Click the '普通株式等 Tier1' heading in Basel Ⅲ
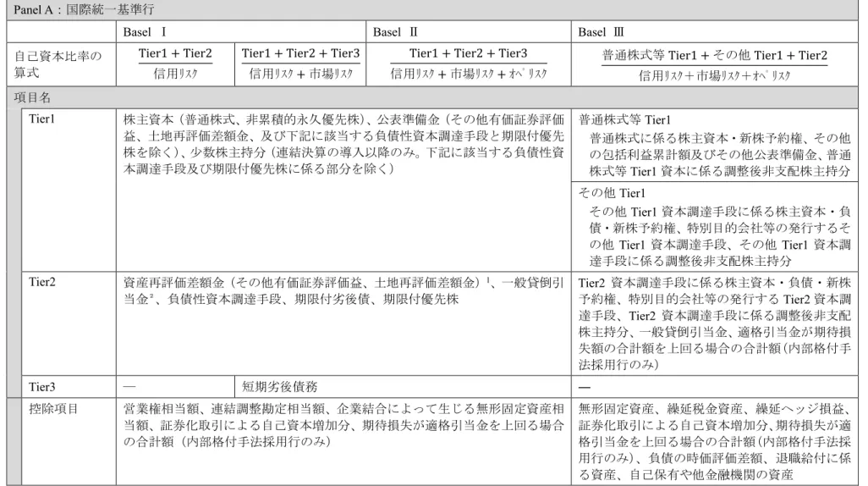 click(624, 119)
